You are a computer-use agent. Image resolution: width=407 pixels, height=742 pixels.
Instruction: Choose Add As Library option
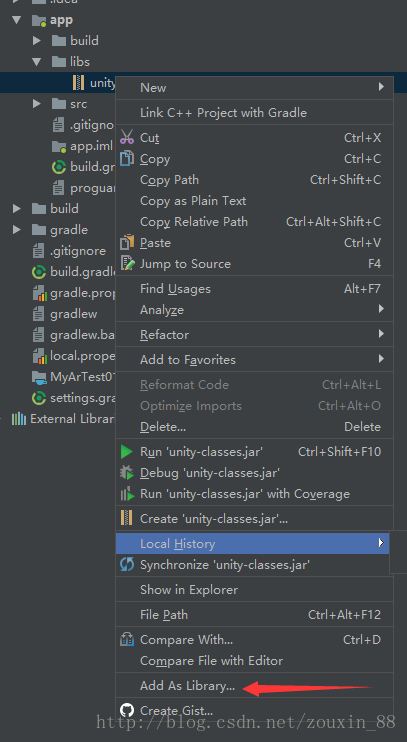point(255,686)
